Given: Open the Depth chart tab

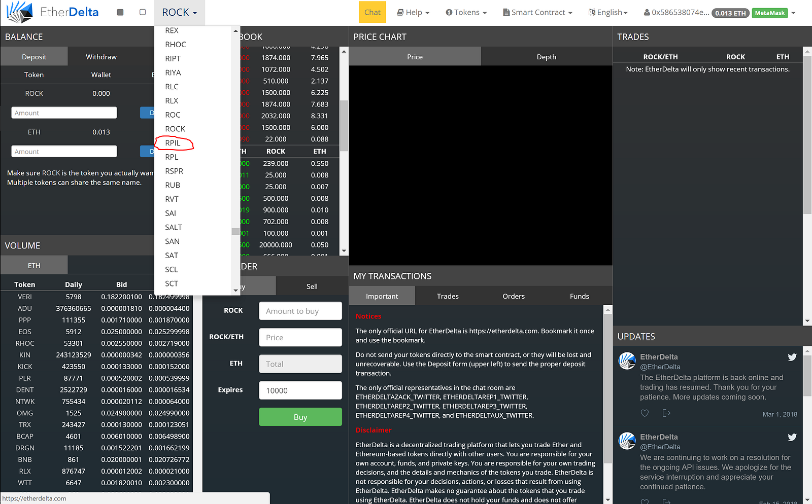Looking at the screenshot, I should [547, 57].
